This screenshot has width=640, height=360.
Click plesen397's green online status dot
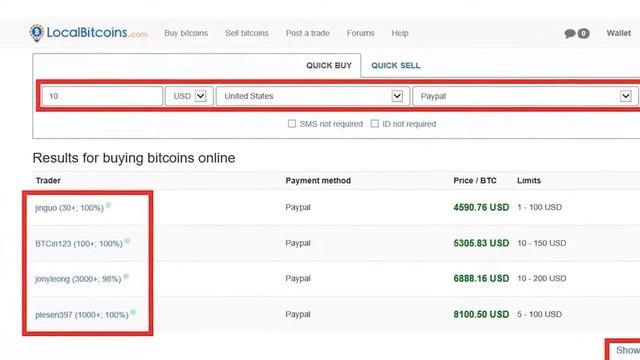pyautogui.click(x=133, y=313)
